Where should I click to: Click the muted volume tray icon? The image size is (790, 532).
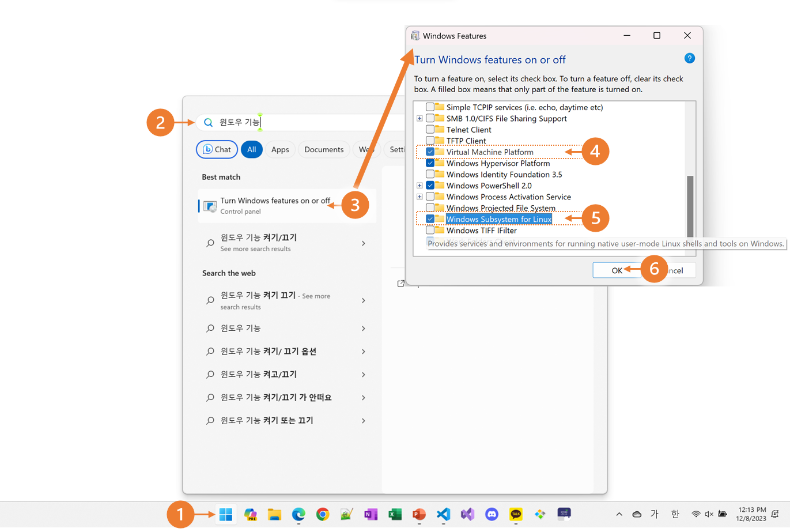tap(709, 514)
